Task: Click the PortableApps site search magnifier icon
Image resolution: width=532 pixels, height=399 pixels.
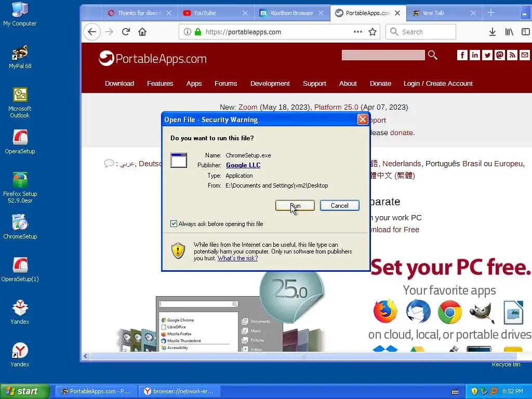Action: point(433,55)
